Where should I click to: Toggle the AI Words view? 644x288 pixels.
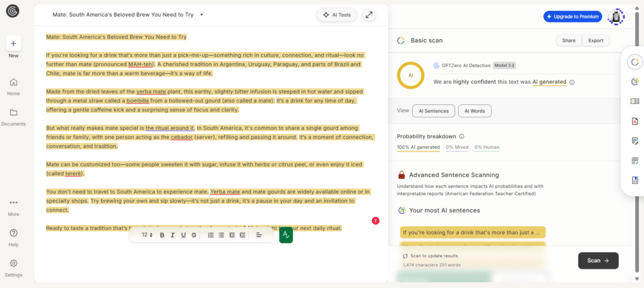tap(475, 111)
